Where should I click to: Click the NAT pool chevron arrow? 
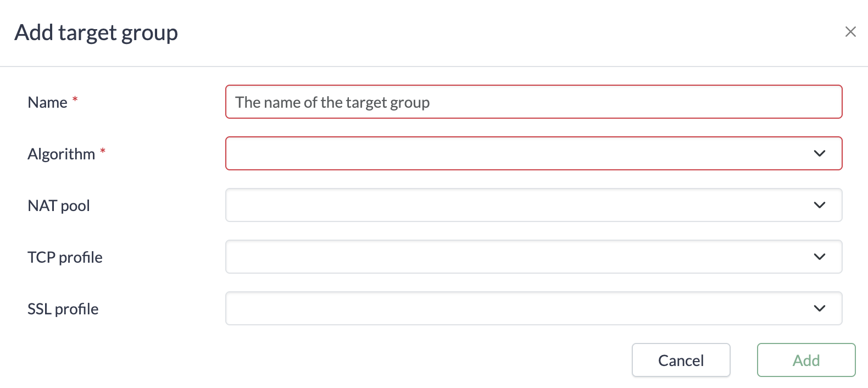tap(819, 205)
